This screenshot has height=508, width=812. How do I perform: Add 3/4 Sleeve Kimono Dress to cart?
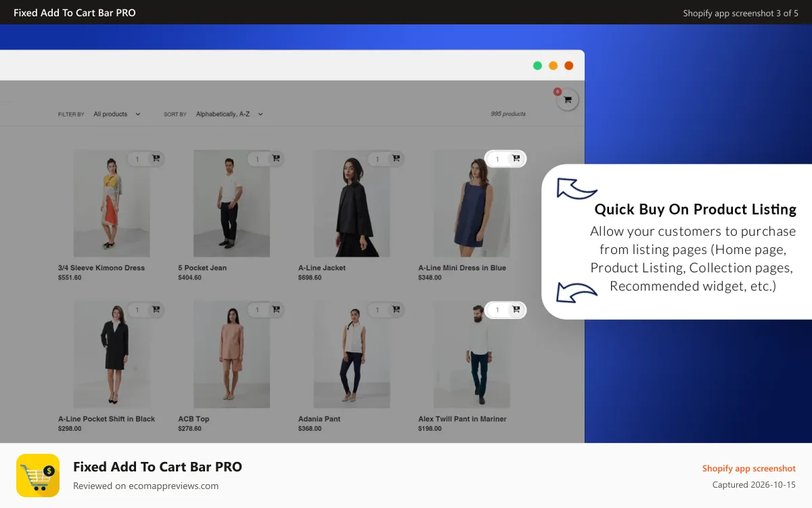pos(156,159)
